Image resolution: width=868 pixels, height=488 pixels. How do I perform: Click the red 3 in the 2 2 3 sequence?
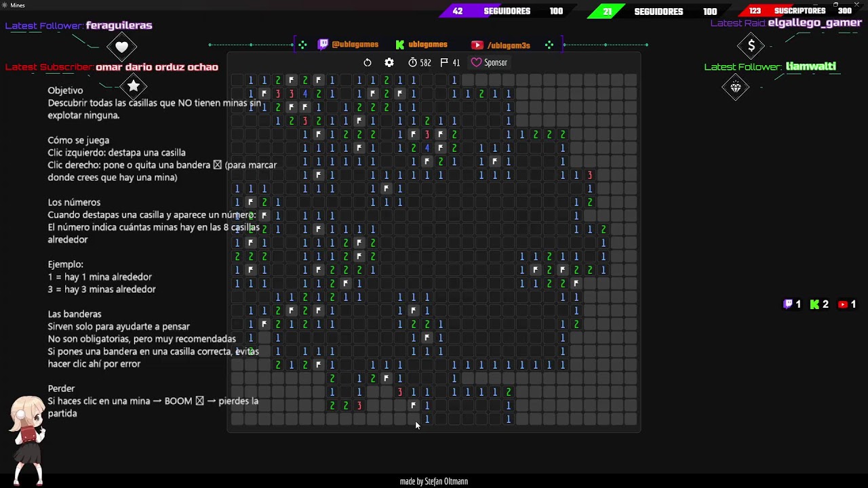click(x=359, y=405)
